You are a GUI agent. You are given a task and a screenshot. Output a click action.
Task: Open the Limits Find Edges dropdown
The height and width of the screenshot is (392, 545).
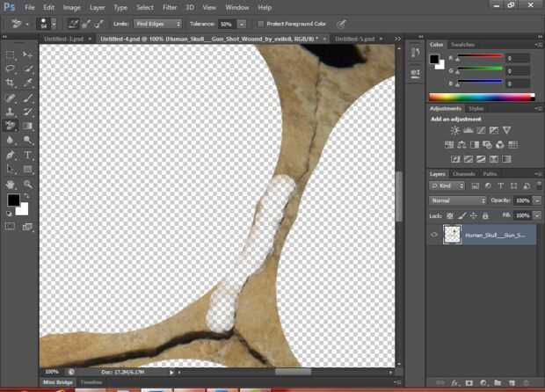pos(158,24)
